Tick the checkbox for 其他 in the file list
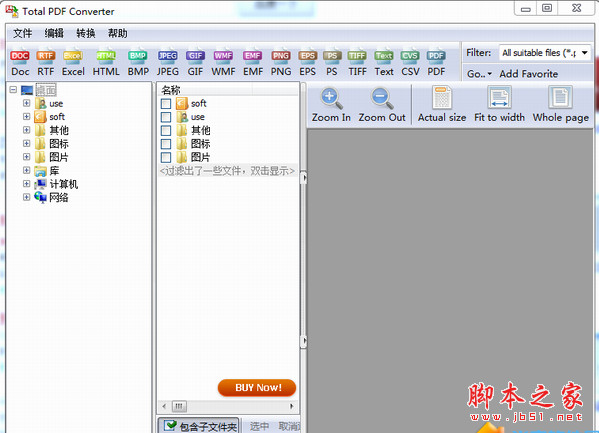This screenshot has height=433, width=599. 166,131
